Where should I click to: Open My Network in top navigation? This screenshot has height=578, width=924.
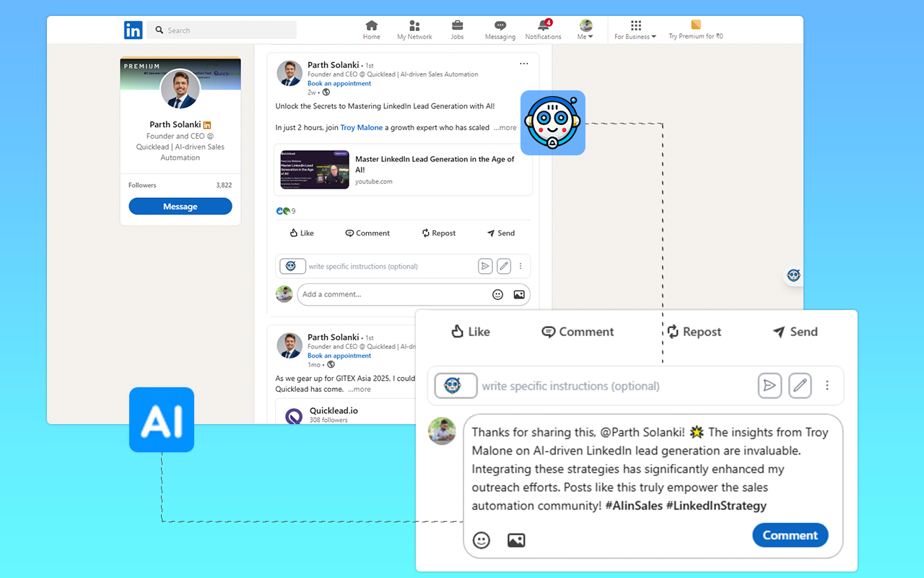click(x=414, y=30)
